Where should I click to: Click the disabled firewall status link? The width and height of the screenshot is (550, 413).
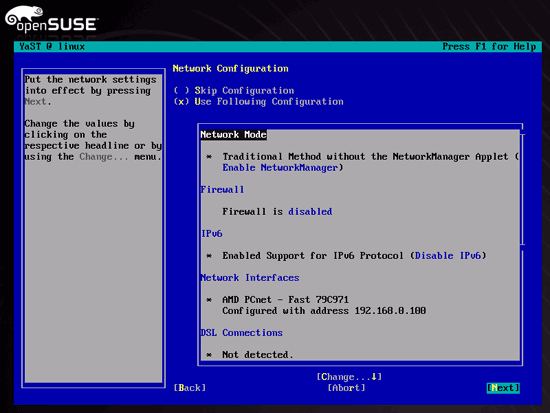pos(310,212)
